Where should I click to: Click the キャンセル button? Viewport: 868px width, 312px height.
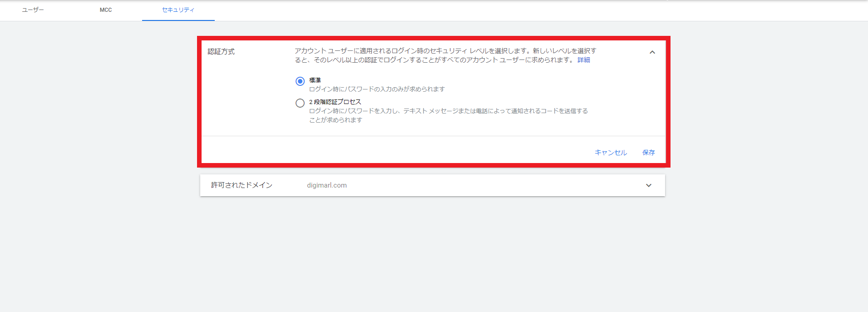click(611, 153)
